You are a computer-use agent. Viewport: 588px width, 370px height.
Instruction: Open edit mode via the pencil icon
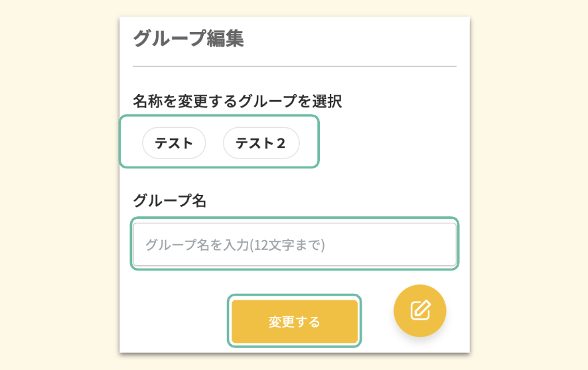tap(419, 310)
